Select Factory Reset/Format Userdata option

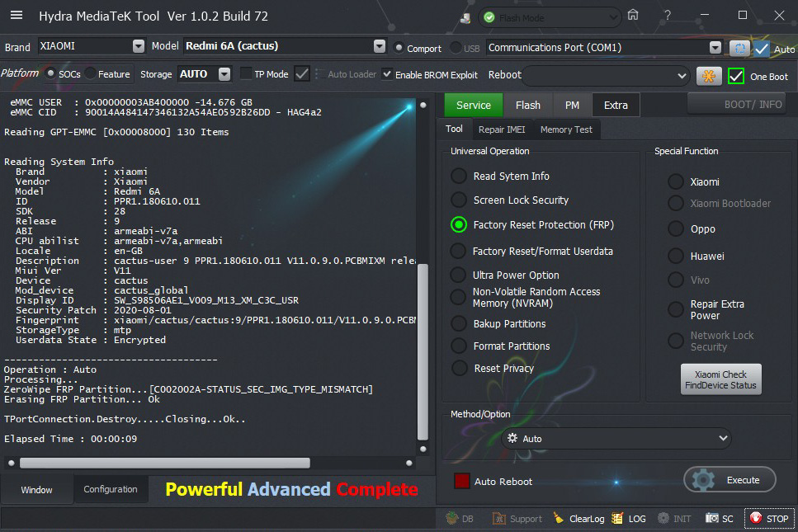click(458, 251)
